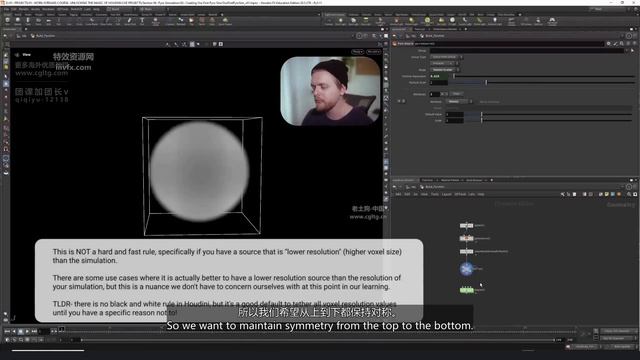Switch to the Tree View pane tab

[x=427, y=180]
